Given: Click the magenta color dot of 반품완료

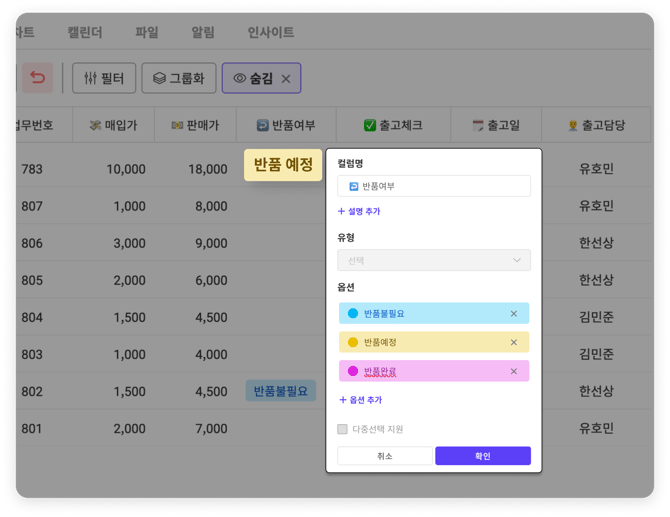Looking at the screenshot, I should pyautogui.click(x=352, y=371).
